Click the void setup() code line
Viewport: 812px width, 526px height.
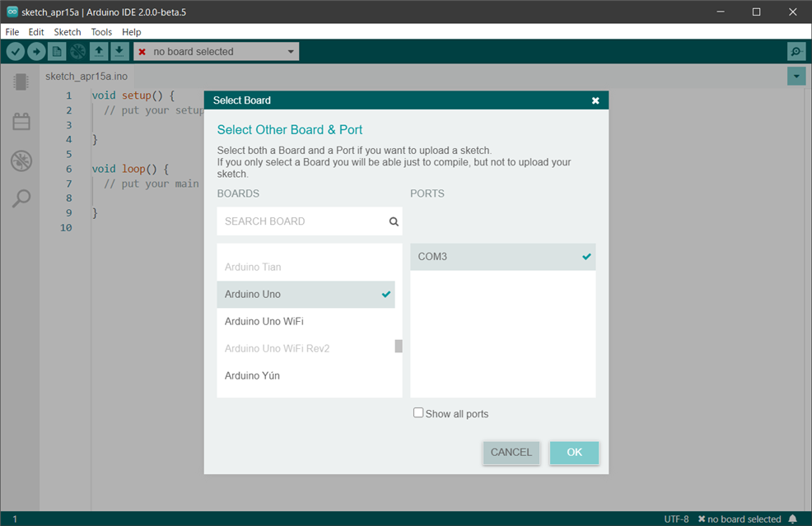(133, 95)
